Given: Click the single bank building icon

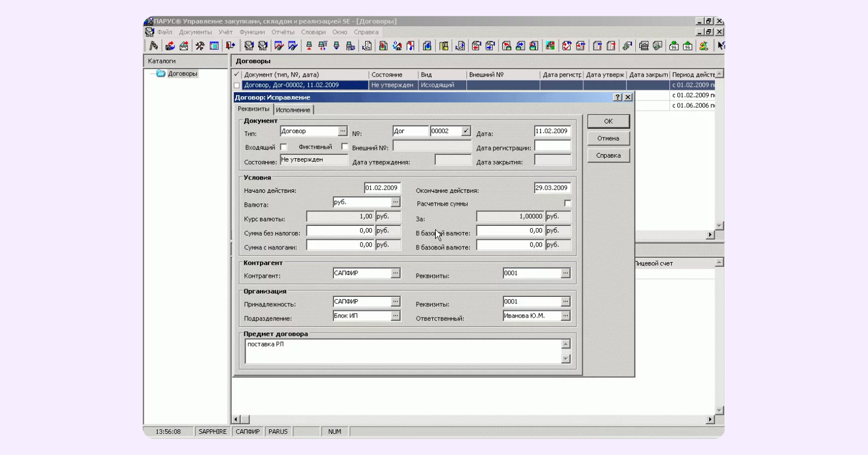Looking at the screenshot, I should point(644,46).
